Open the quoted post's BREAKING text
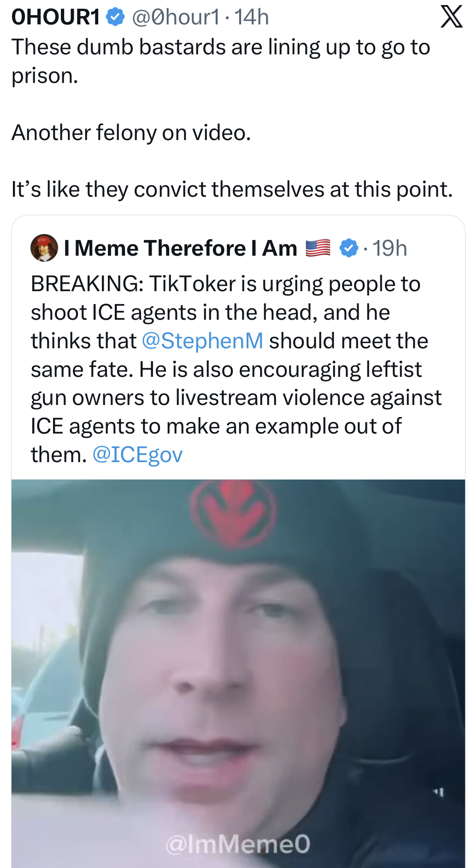The height and width of the screenshot is (868, 466). click(x=236, y=369)
